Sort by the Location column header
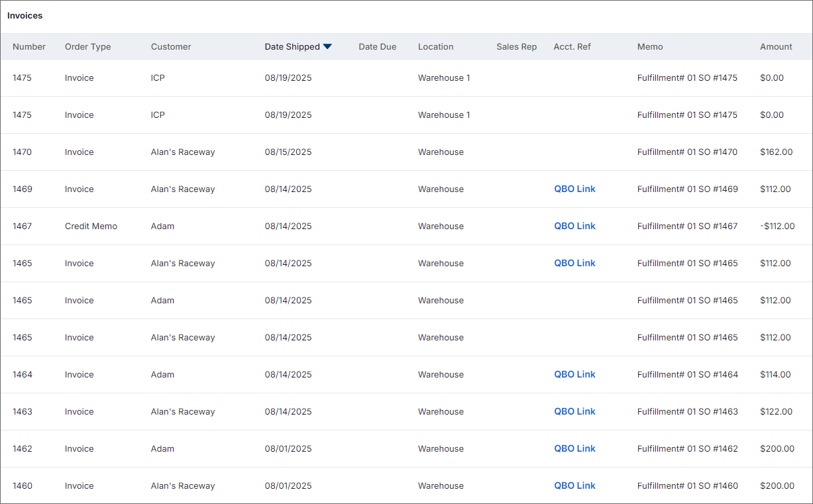813x504 pixels. [435, 46]
